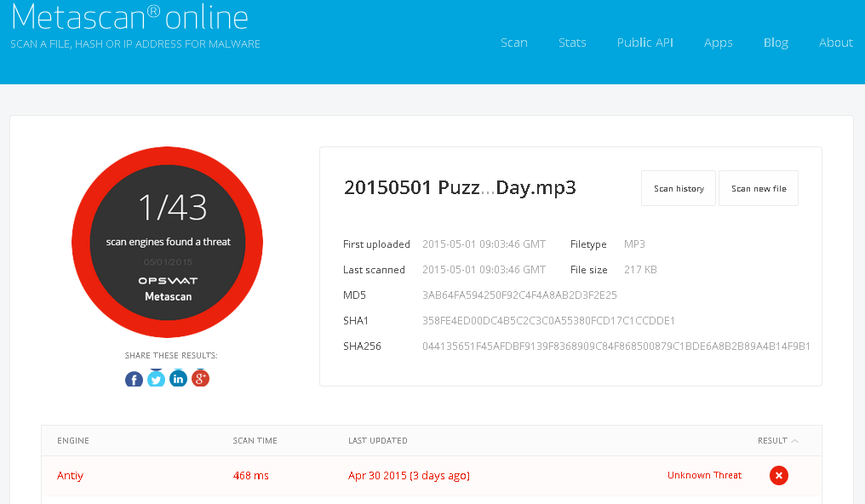865x504 pixels.
Task: Click the 217 KB file size value
Action: click(640, 270)
